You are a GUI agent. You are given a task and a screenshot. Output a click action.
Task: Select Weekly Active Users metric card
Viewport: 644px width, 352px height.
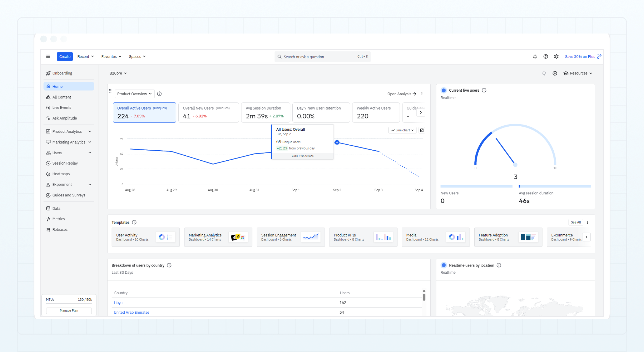coord(376,112)
